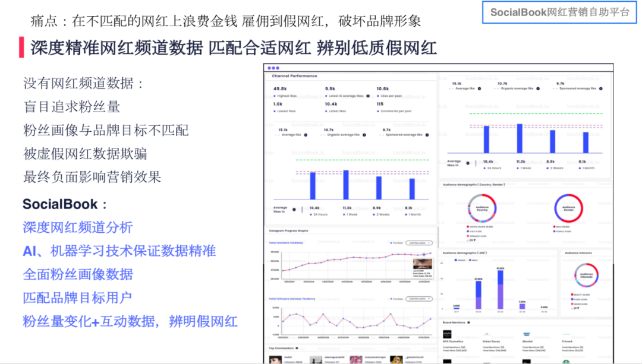The width and height of the screenshot is (642, 364).
Task: Click info icon beside Brand Mentions heading
Action: pyautogui.click(x=469, y=322)
